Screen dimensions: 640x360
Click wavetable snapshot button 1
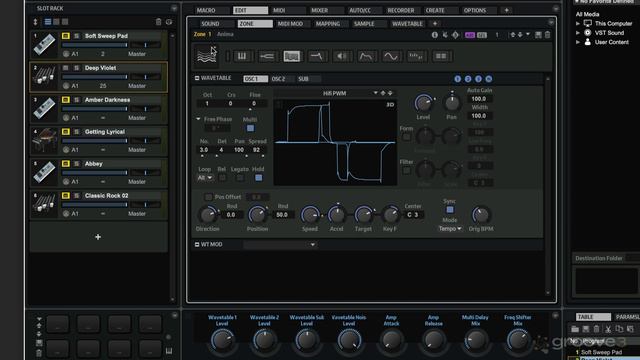[458, 79]
